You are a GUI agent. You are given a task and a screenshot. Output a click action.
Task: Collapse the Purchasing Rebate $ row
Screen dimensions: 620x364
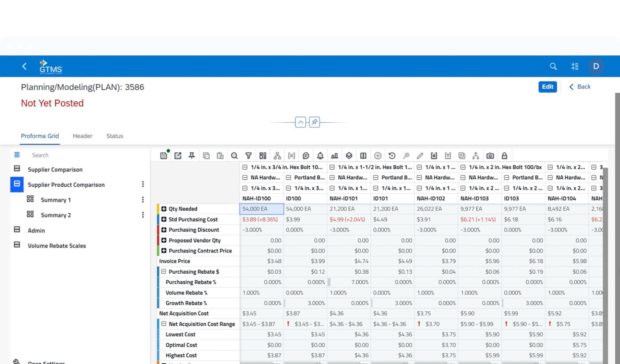(x=164, y=271)
